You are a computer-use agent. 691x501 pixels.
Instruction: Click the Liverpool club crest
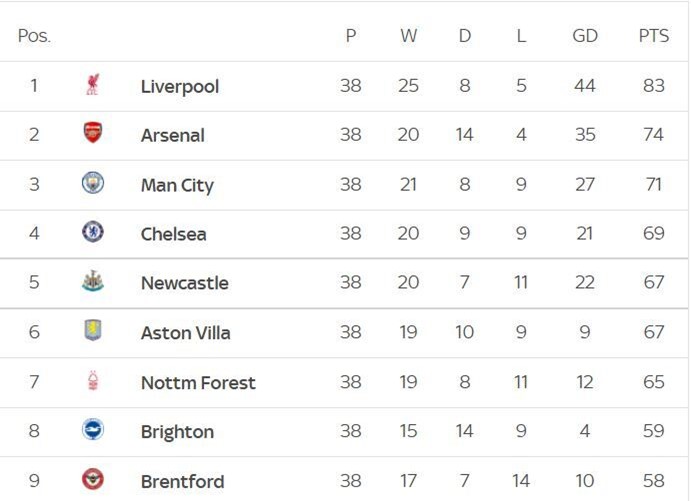click(x=93, y=85)
